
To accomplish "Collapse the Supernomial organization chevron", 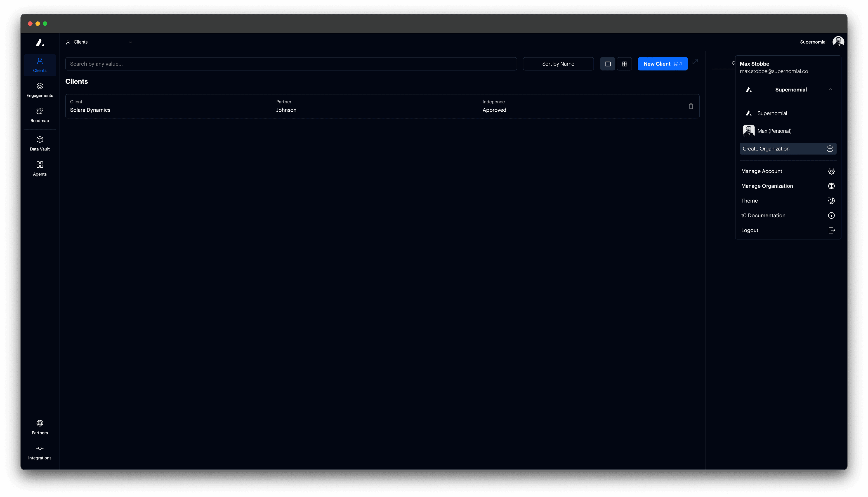I will (x=831, y=89).
